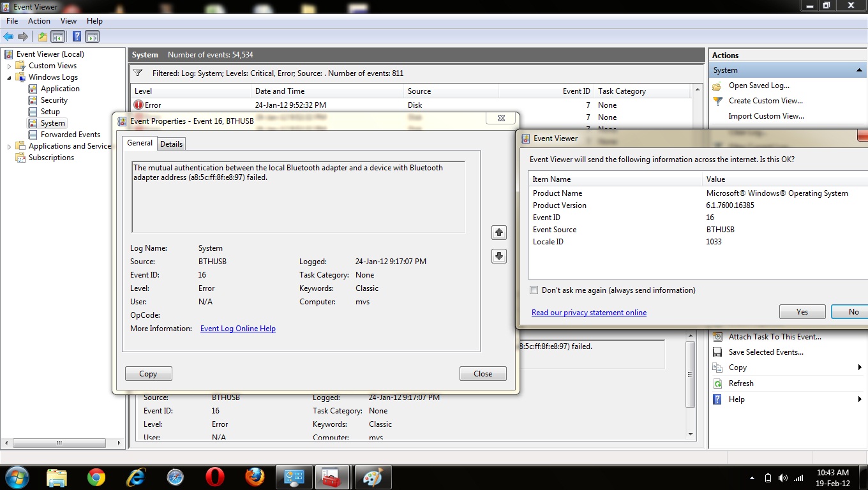Select the General tab in Event Properties

click(x=140, y=143)
